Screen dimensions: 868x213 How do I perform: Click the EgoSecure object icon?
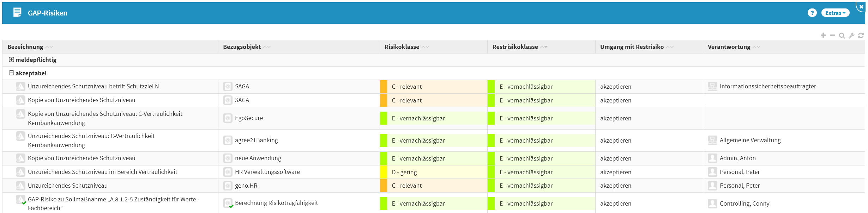[228, 118]
